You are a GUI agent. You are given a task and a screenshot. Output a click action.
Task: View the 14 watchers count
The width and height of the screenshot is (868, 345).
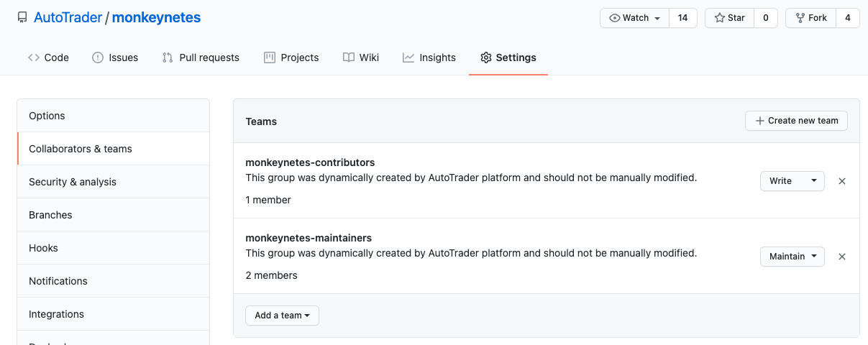pos(682,18)
